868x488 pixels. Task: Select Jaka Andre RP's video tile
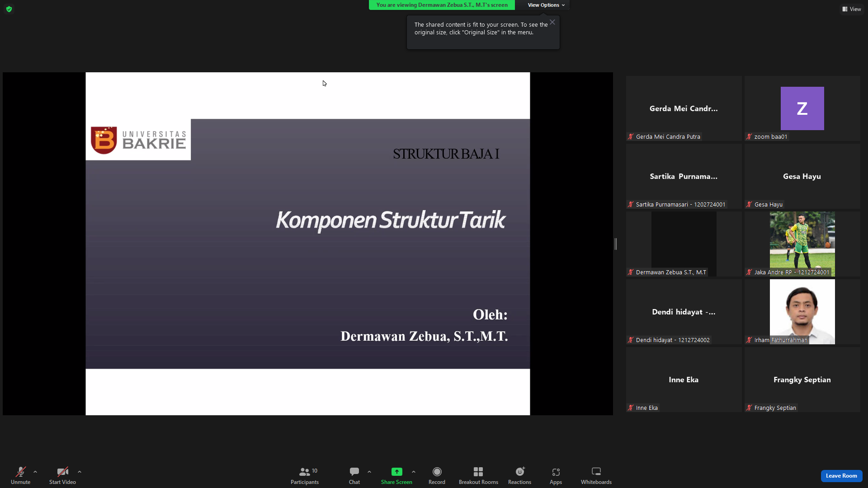[802, 244]
